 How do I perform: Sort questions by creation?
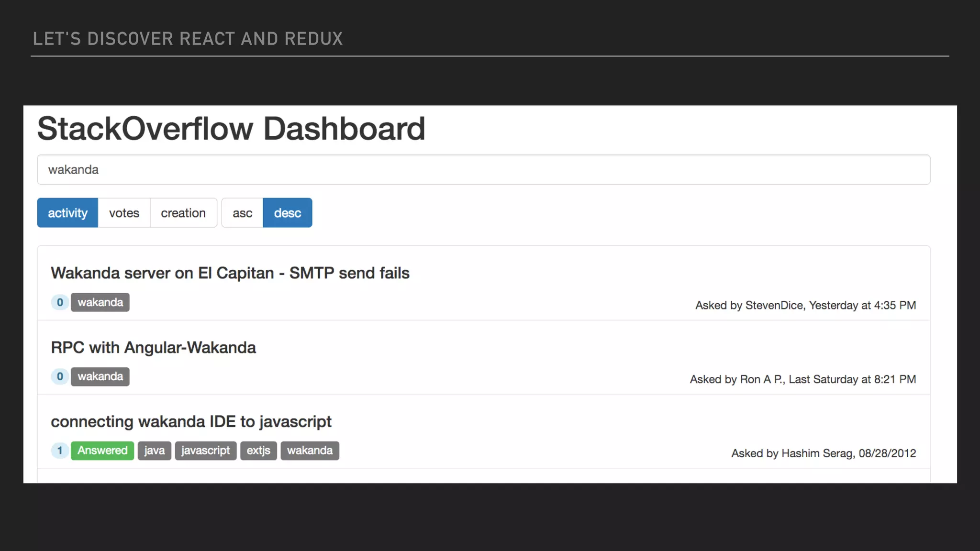coord(183,213)
